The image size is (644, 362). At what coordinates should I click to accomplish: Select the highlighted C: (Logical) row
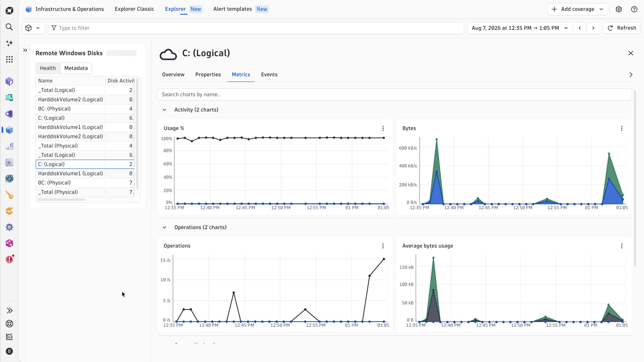pos(85,164)
